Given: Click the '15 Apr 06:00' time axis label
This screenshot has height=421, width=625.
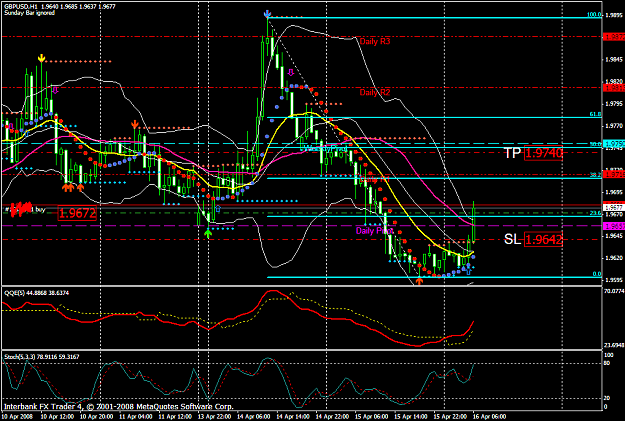Looking at the screenshot, I should [371, 417].
